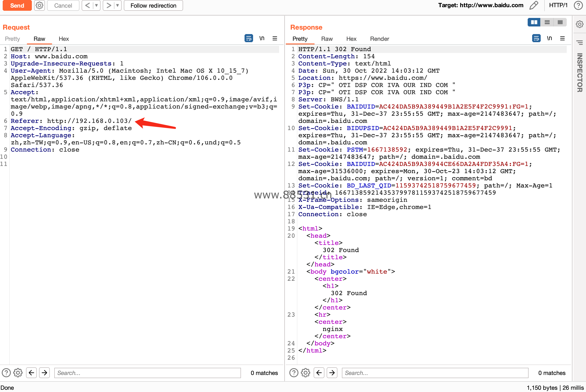Go to next request with forward arrow
Image resolution: width=586 pixels, height=392 pixels.
(108, 5)
